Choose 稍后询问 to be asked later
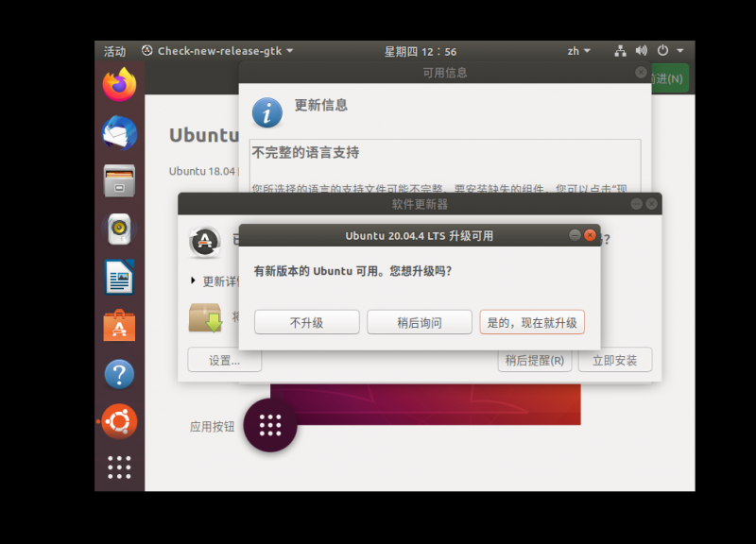Screen dimensions: 756x544 point(419,322)
